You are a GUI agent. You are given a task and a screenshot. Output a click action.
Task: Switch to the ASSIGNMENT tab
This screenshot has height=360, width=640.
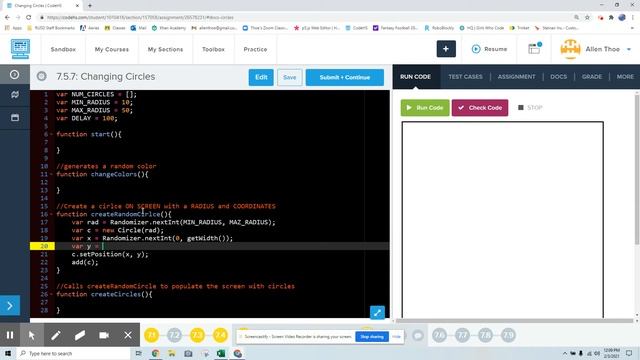516,76
